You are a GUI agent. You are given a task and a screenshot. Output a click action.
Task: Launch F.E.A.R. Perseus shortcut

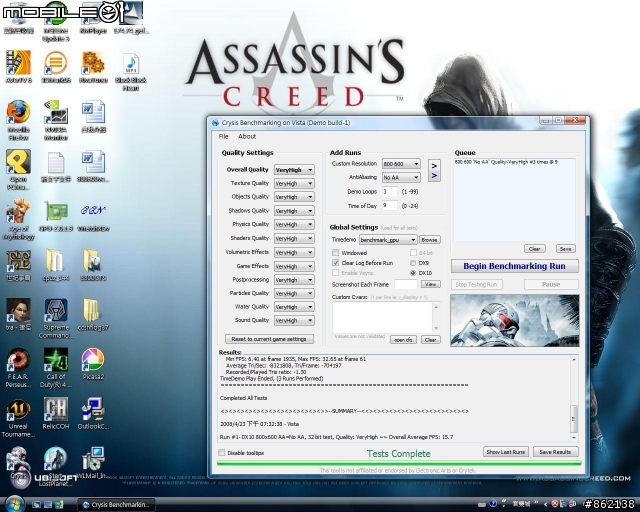pyautogui.click(x=18, y=367)
